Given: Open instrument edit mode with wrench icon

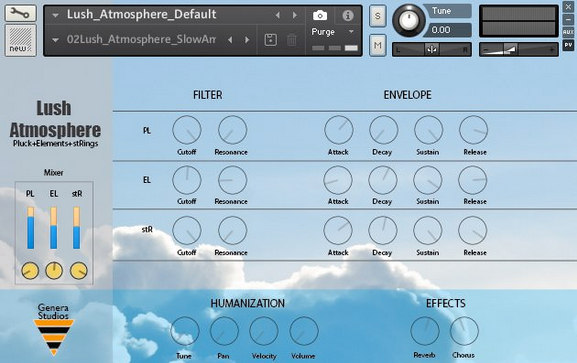Looking at the screenshot, I should (x=20, y=13).
